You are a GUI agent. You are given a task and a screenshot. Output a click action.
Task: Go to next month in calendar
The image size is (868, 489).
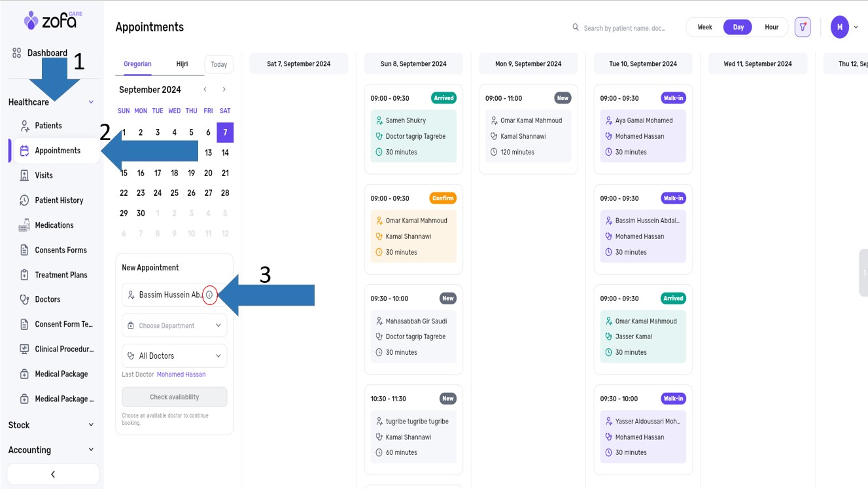pyautogui.click(x=224, y=90)
